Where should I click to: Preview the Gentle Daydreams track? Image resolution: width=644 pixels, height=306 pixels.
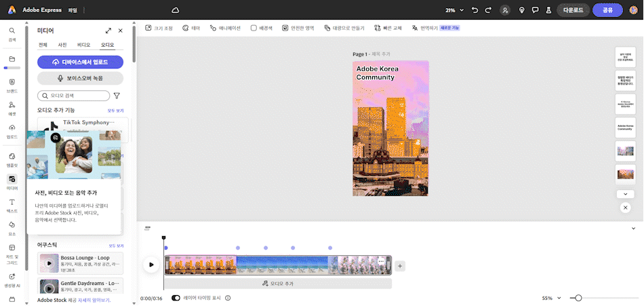(49, 288)
